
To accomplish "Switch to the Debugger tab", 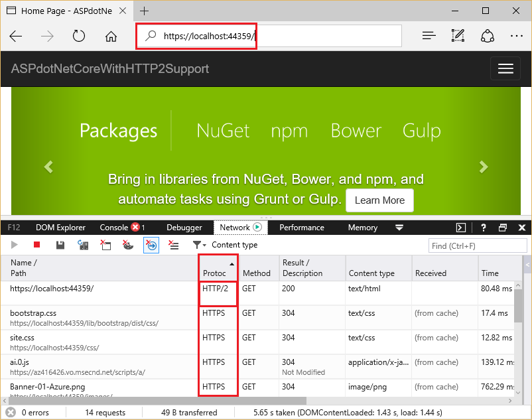I will click(184, 227).
